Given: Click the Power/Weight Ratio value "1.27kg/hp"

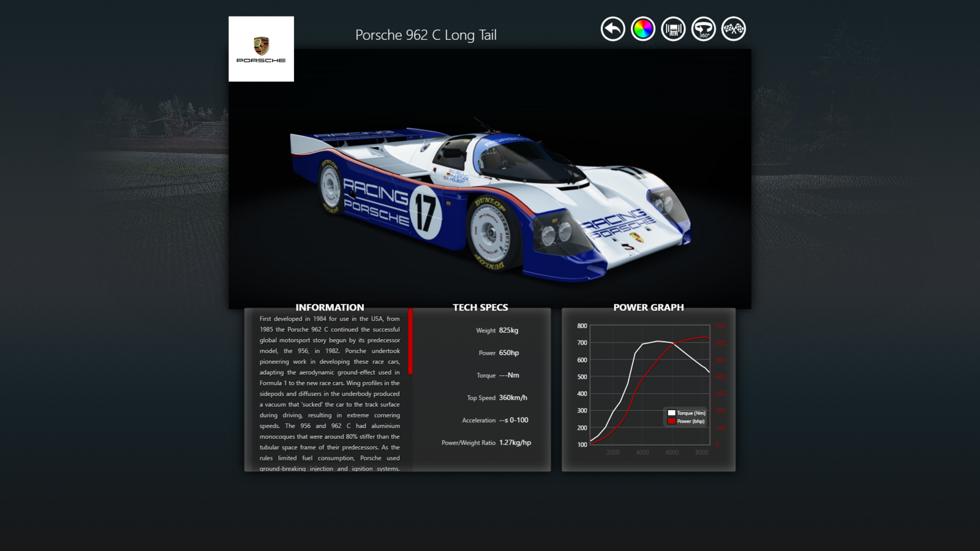Looking at the screenshot, I should [515, 443].
